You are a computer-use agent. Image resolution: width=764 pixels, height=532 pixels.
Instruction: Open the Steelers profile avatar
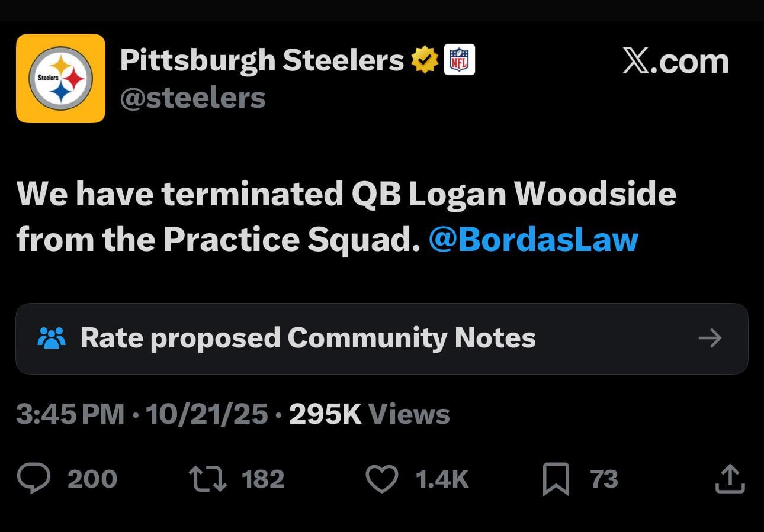(x=60, y=78)
